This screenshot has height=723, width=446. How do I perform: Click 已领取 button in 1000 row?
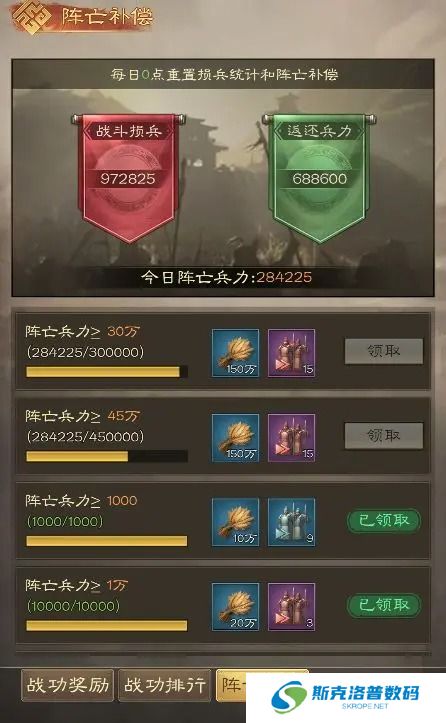(x=384, y=521)
